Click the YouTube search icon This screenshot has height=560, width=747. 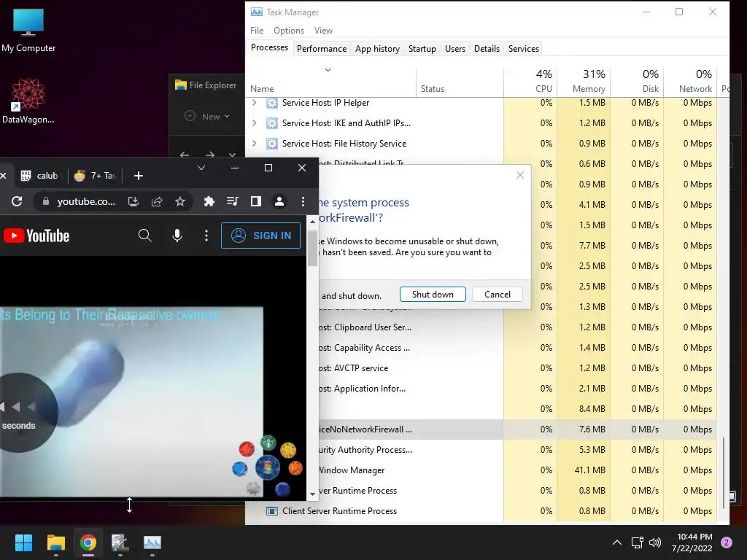click(x=145, y=236)
